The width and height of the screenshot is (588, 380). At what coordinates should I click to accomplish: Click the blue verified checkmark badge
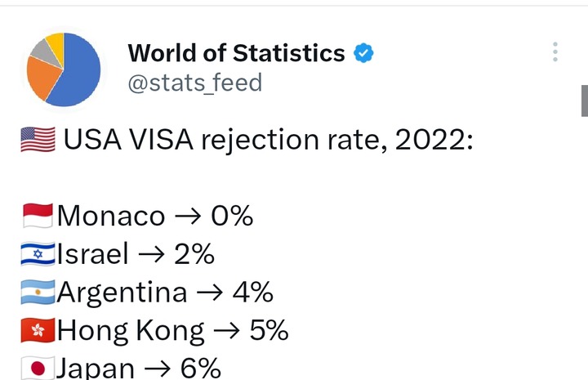pyautogui.click(x=363, y=53)
